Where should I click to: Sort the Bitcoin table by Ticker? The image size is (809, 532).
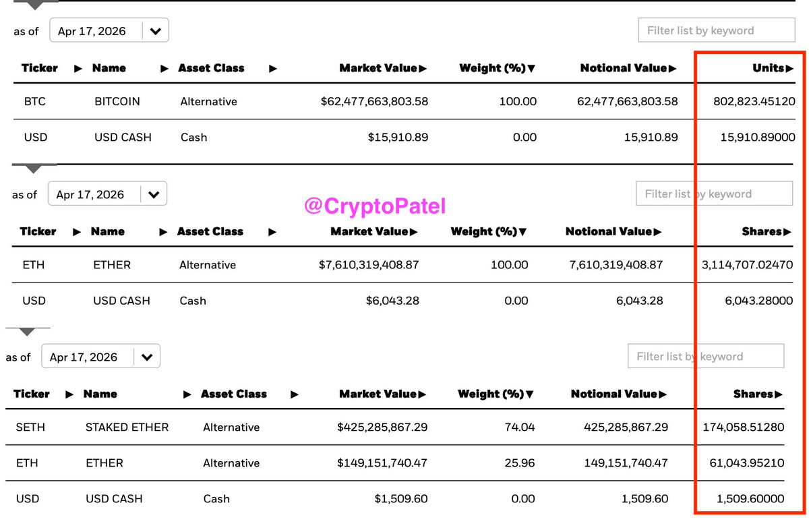point(40,68)
